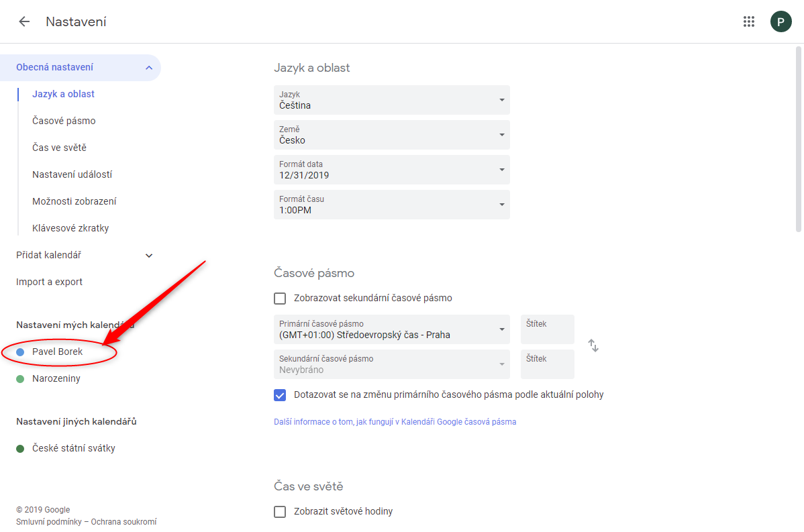Open Pavel Borek calendar settings
The height and width of the screenshot is (532, 804).
click(58, 352)
